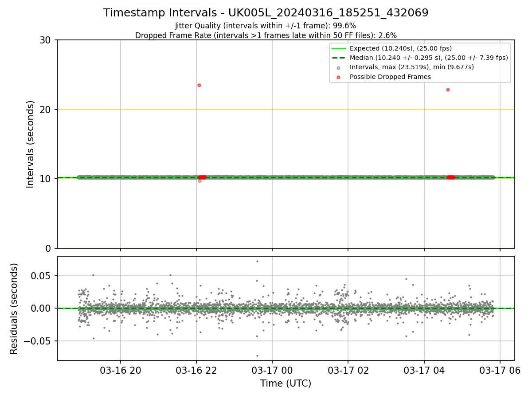Click the 'Time (UTC)' x-axis label
Image resolution: width=532 pixels, height=399 pixels.
(x=286, y=383)
